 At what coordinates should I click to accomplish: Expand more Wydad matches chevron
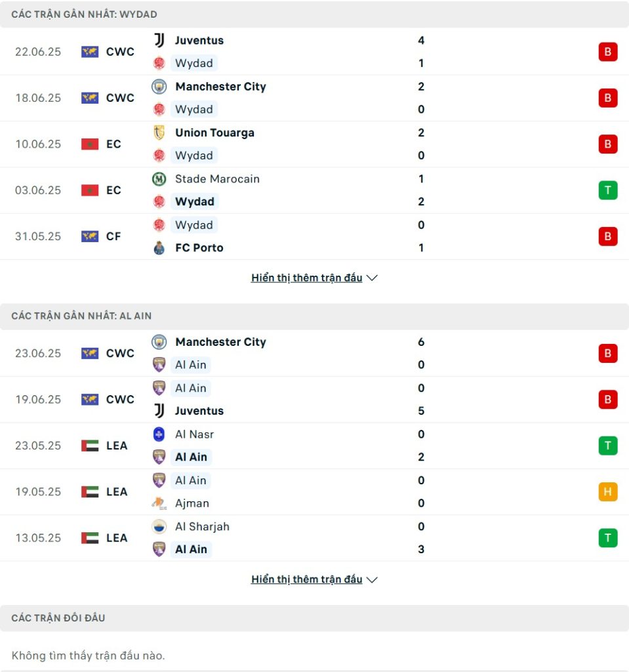(x=372, y=278)
